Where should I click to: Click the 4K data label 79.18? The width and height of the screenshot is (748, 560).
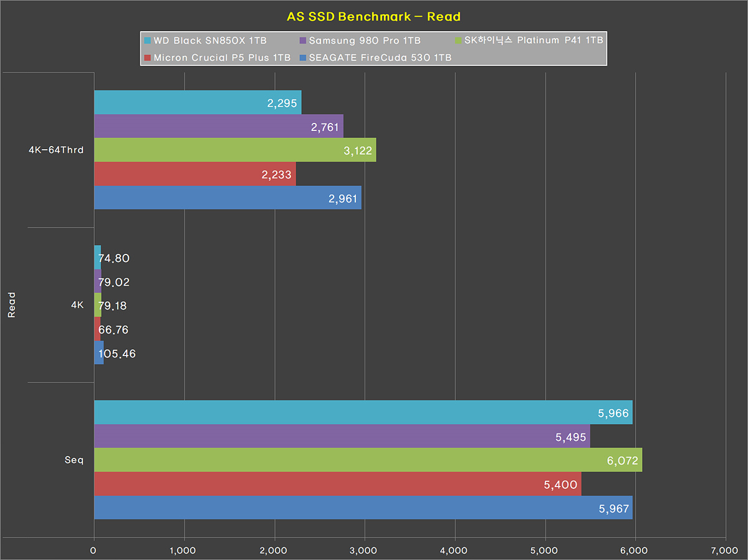tap(113, 306)
